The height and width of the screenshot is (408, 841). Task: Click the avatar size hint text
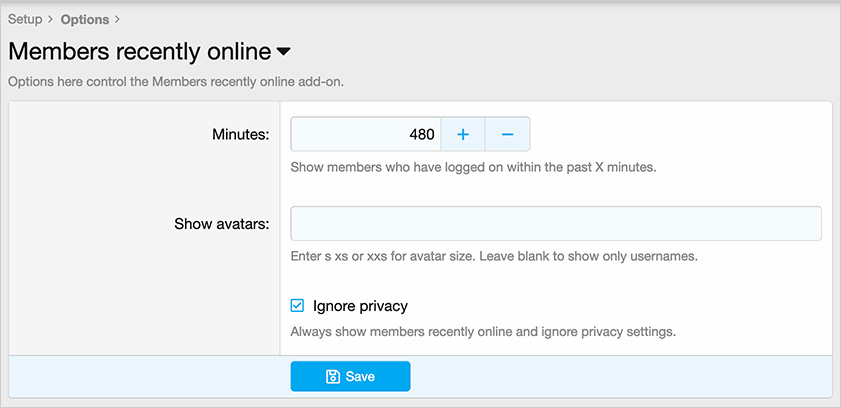click(493, 256)
